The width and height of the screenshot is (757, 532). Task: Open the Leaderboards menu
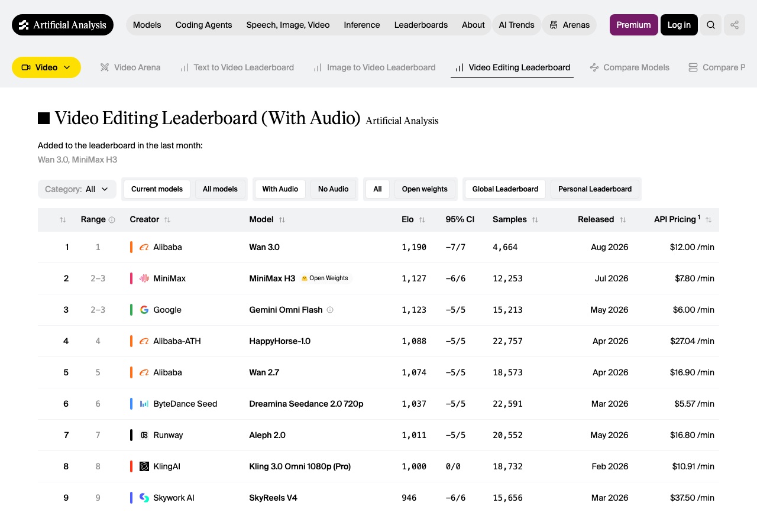pyautogui.click(x=421, y=25)
